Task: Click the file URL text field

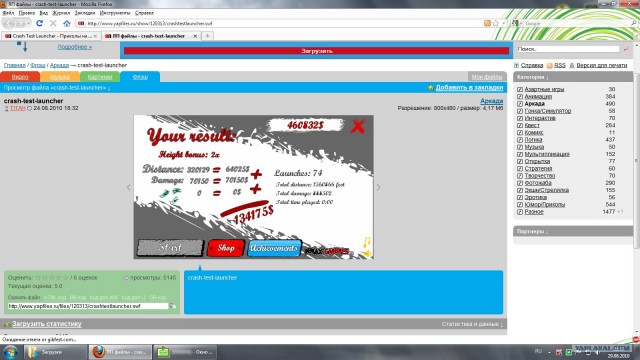Action: [x=88, y=306]
